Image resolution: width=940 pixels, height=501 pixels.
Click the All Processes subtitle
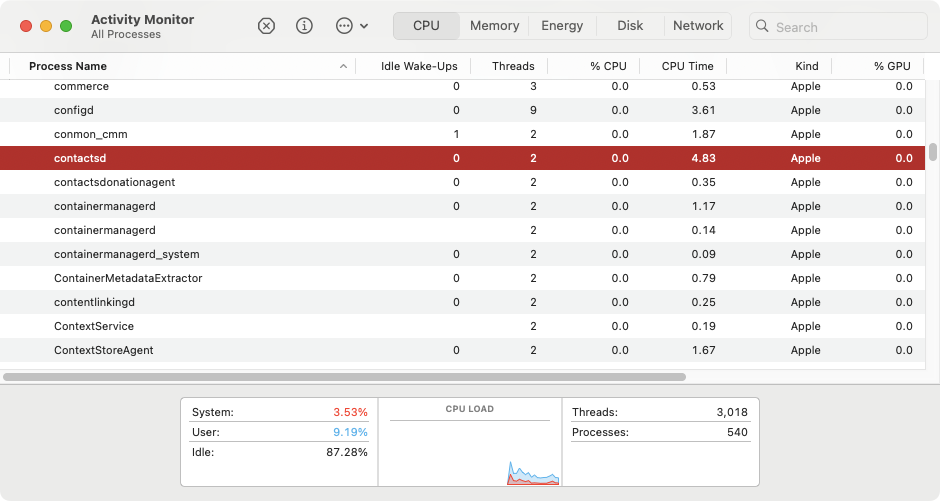point(126,34)
